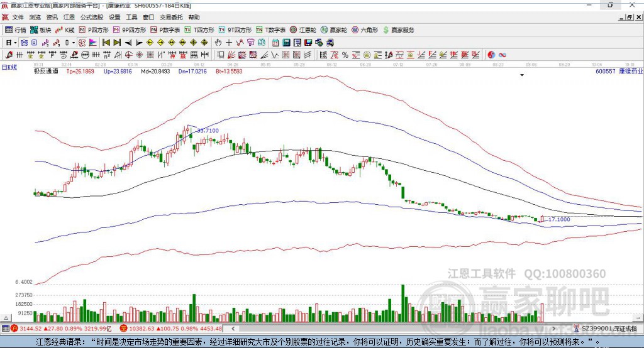Click the Shenzhen index 10382.63 status entry
Screen dimensions: 644x348
pos(171,329)
